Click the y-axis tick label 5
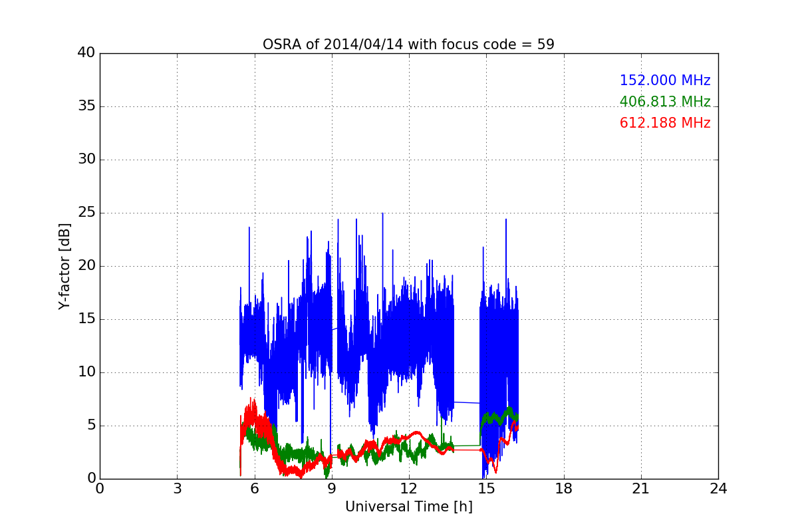Image resolution: width=798 pixels, height=532 pixels. point(90,426)
